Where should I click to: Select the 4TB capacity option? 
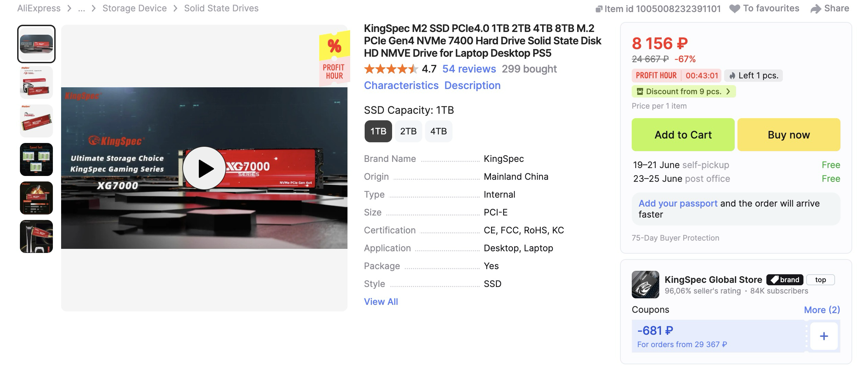[x=438, y=131]
